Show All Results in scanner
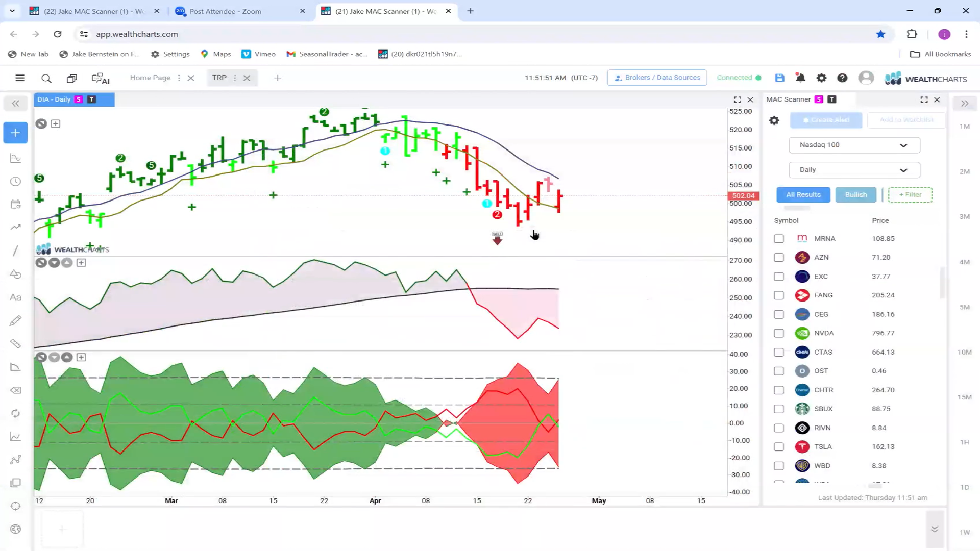 tap(803, 195)
